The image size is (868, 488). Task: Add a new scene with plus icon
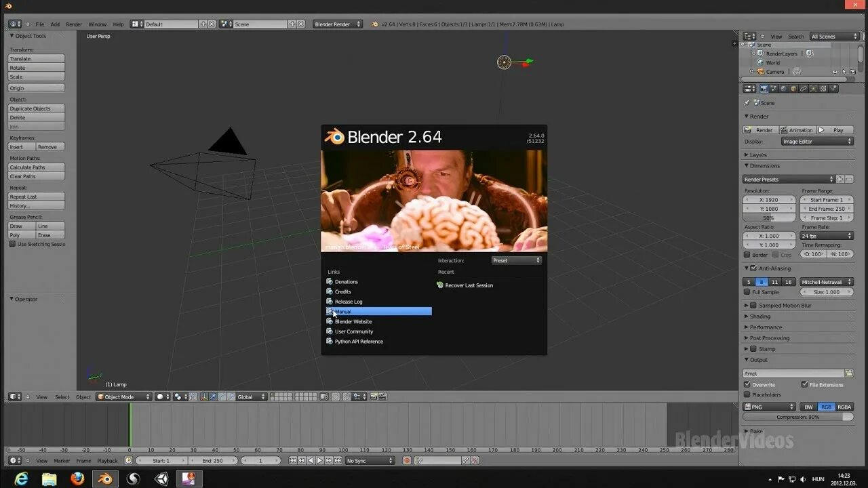(x=292, y=24)
